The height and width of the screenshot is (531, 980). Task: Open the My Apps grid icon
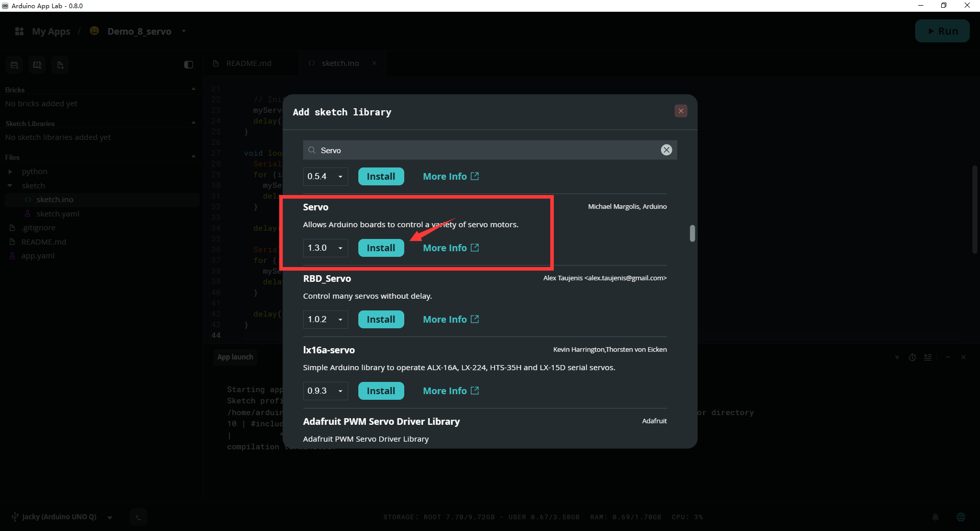click(19, 31)
